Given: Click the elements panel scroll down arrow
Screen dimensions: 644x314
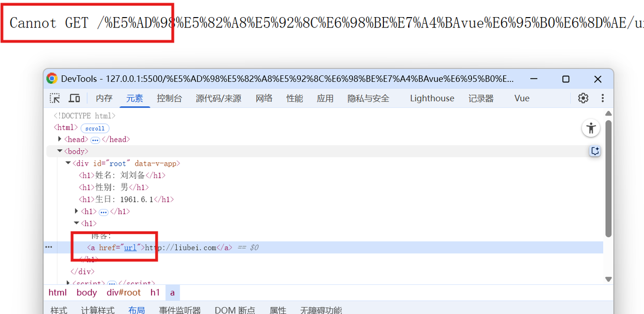Looking at the screenshot, I should pos(608,279).
